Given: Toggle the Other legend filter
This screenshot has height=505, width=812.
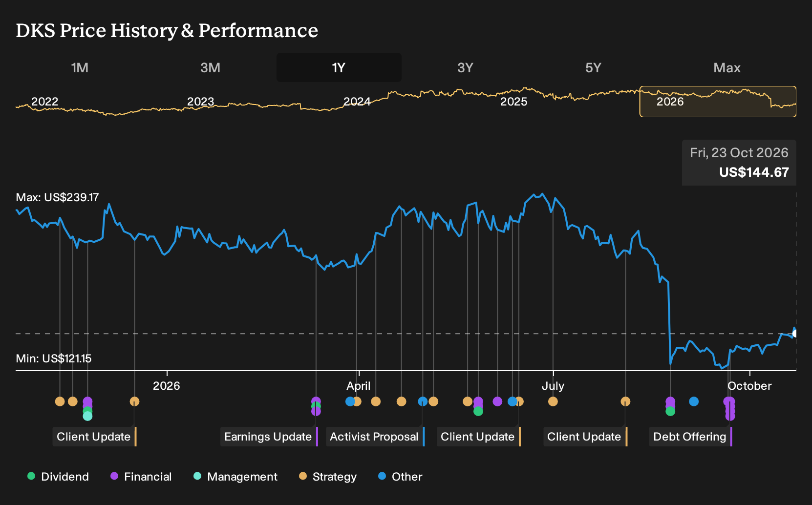Looking at the screenshot, I should 400,477.
